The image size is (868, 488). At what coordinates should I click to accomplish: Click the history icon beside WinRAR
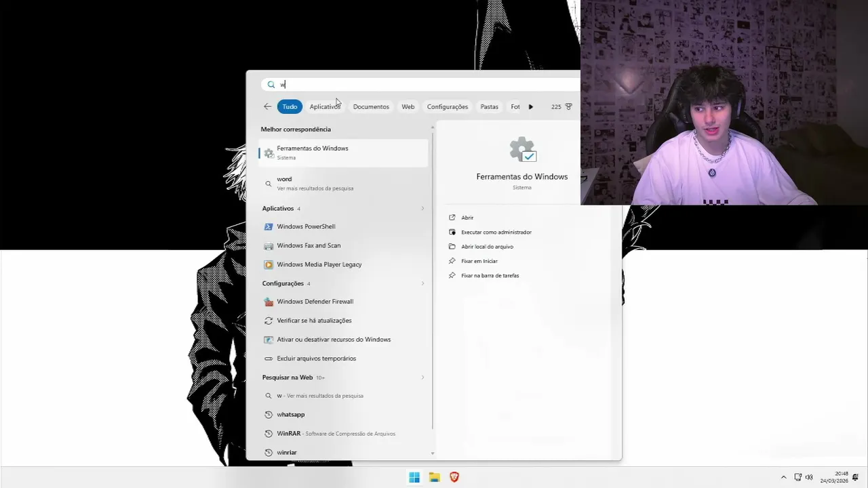click(x=269, y=434)
